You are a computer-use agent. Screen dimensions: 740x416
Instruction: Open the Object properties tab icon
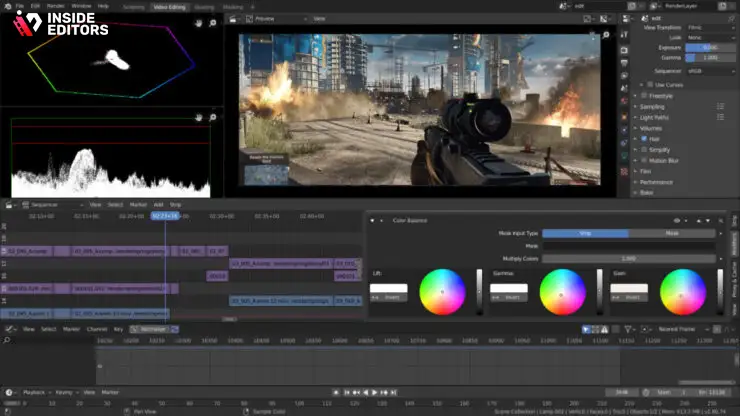tap(624, 117)
